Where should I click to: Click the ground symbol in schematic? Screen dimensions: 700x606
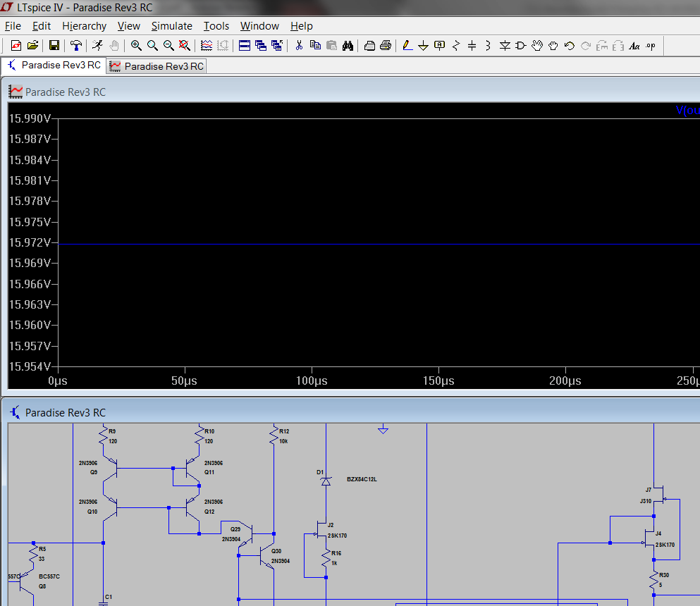pos(383,429)
